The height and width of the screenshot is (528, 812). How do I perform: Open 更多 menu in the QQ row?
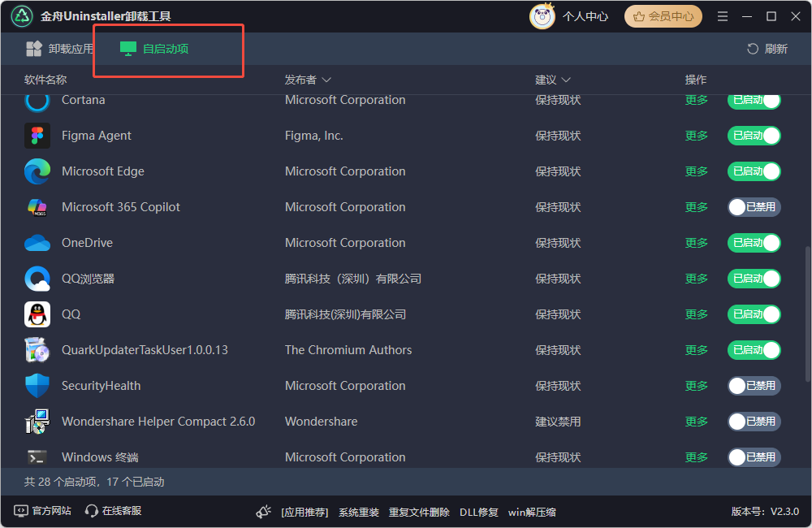coord(696,314)
